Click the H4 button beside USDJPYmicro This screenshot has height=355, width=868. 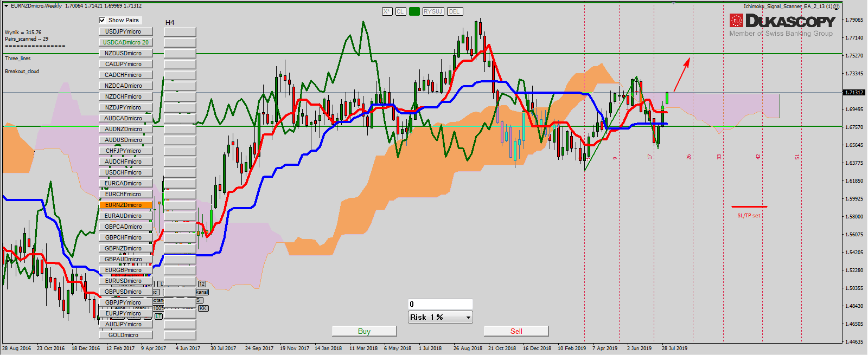[180, 32]
